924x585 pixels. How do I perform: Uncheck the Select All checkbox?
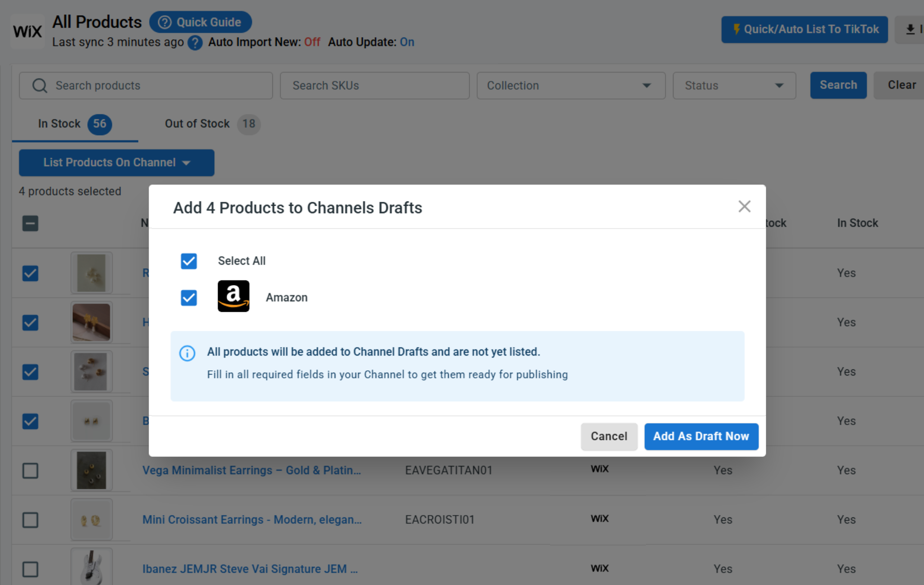[189, 261]
